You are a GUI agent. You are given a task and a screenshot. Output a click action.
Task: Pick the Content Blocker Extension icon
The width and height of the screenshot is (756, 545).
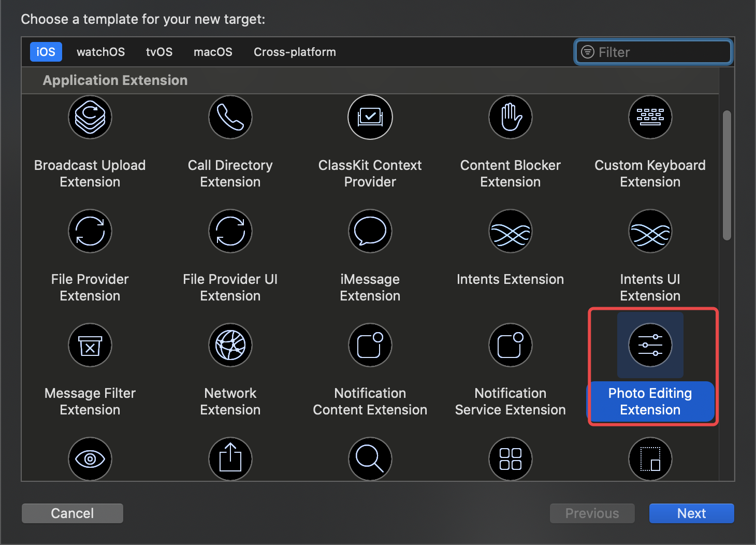coord(511,118)
